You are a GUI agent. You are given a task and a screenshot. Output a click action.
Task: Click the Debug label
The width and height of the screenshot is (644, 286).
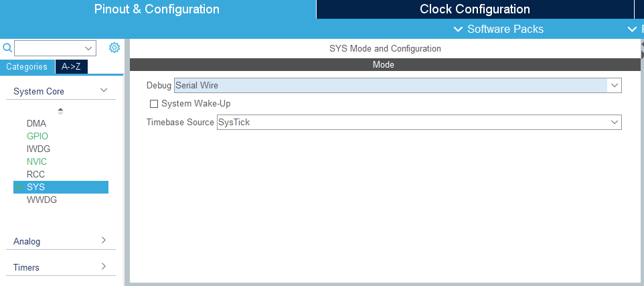(x=159, y=86)
